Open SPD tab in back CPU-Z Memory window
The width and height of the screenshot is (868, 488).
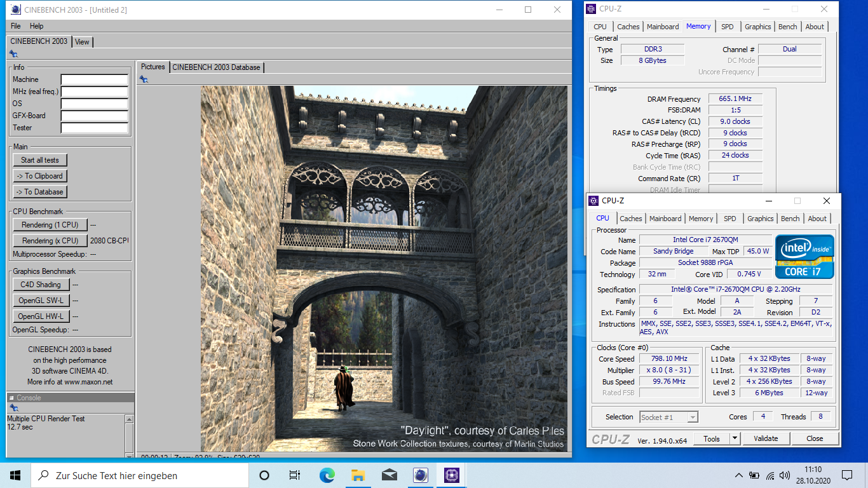[728, 27]
